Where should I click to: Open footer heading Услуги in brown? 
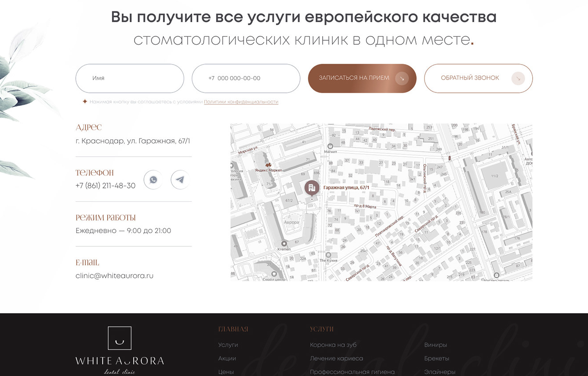click(322, 329)
